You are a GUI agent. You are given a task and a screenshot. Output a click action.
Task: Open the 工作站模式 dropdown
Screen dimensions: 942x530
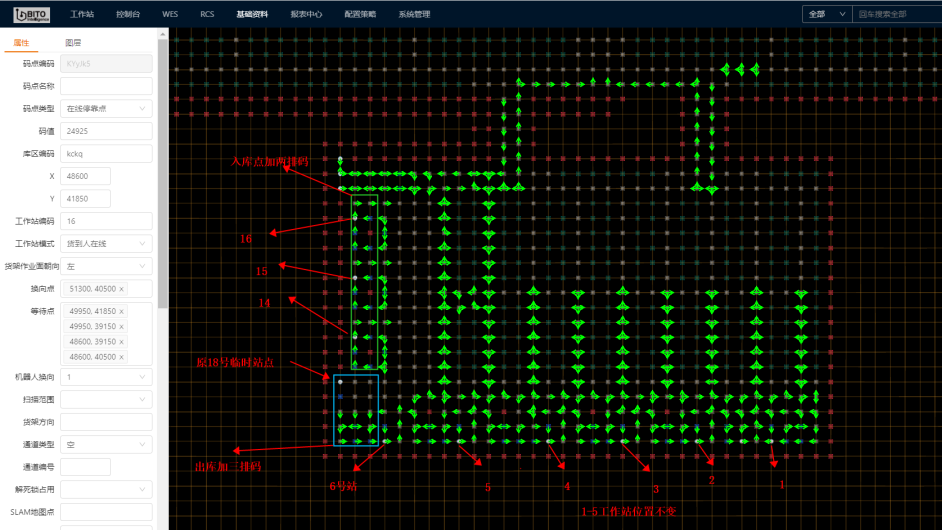(x=106, y=244)
